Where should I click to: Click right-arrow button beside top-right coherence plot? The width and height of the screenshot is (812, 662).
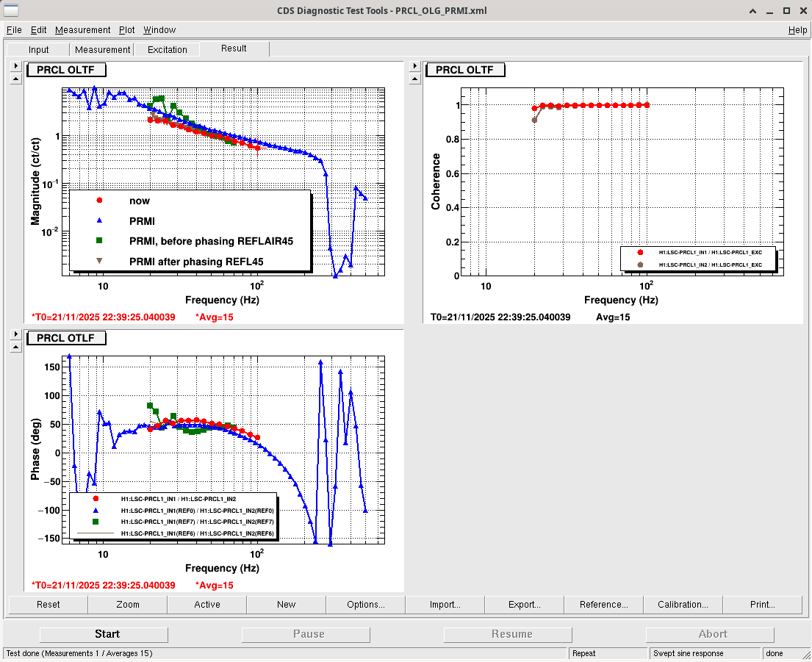coord(415,65)
